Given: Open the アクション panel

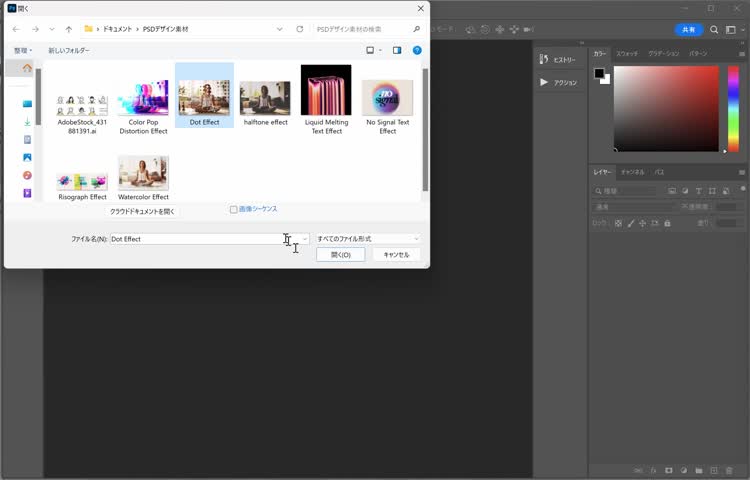Looking at the screenshot, I should tap(558, 82).
